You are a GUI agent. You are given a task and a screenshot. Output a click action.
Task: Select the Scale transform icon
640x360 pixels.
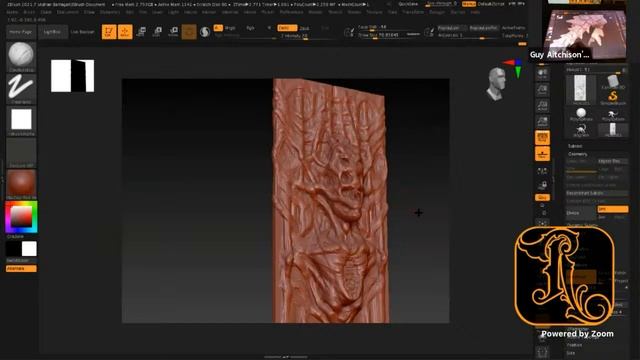157,32
